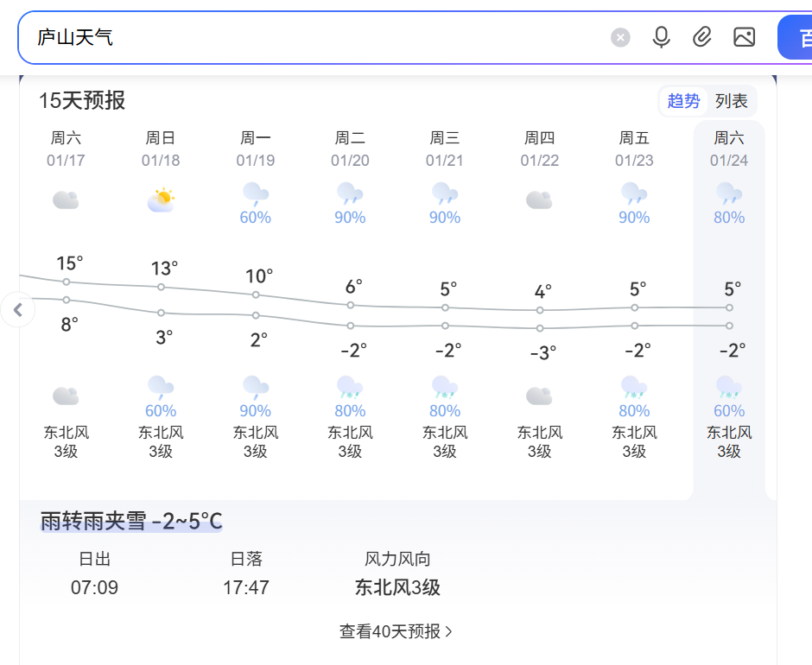Click the -3° low temperature point
The image size is (812, 665).
540,328
